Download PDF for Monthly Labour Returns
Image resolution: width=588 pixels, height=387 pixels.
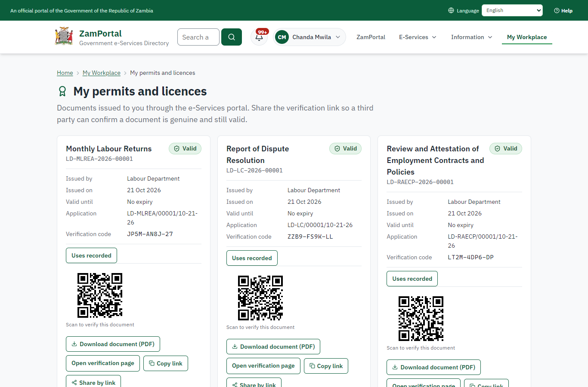tap(113, 344)
